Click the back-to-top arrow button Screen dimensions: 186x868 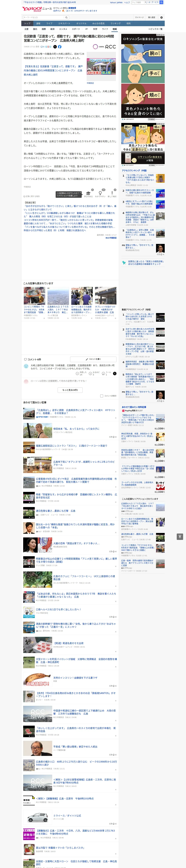point(180,536)
